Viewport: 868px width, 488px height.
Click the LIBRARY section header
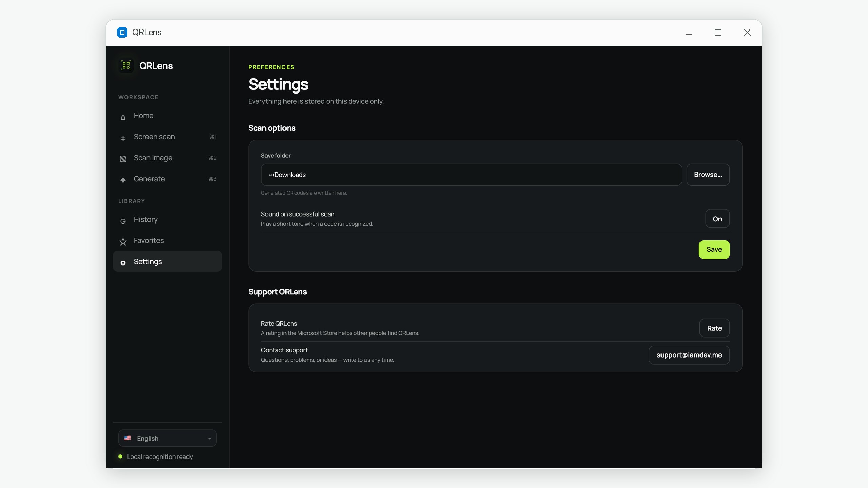(x=132, y=201)
